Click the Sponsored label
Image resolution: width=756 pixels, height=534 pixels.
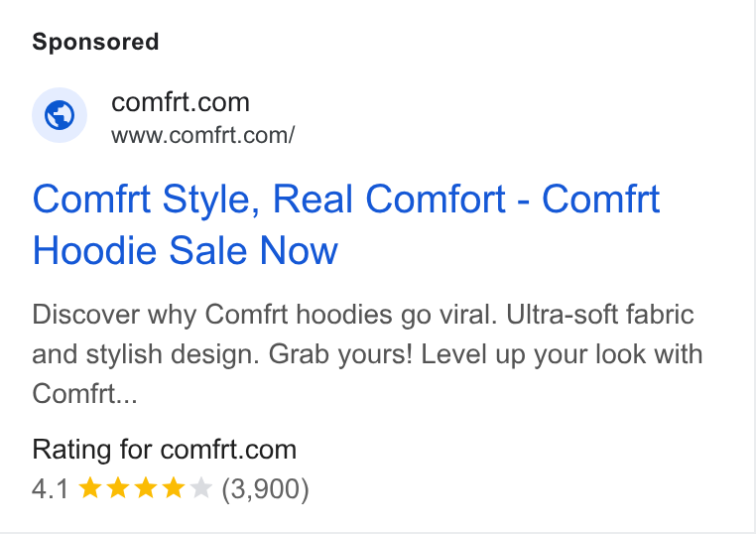click(x=95, y=42)
